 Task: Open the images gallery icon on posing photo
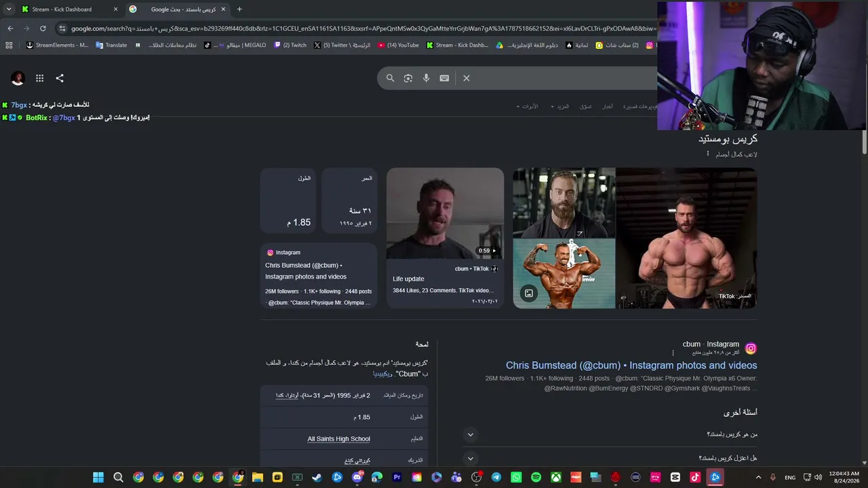point(529,293)
